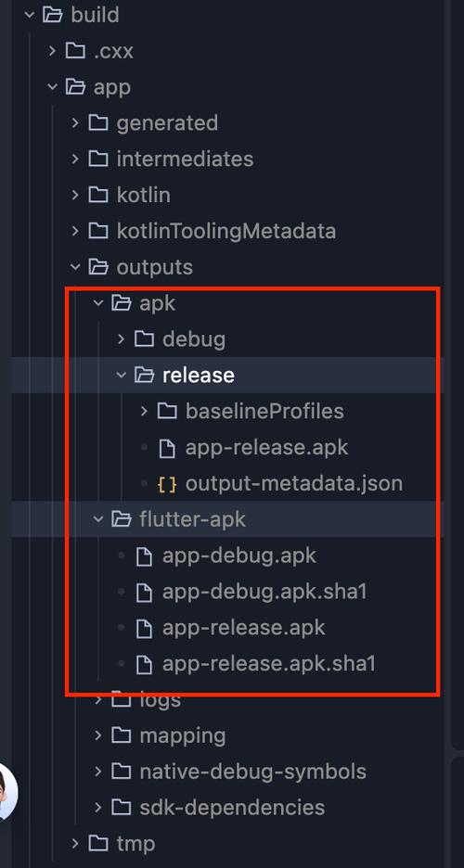Image resolution: width=464 pixels, height=868 pixels.
Task: Expand the debug folder chevron
Action: pyautogui.click(x=122, y=339)
